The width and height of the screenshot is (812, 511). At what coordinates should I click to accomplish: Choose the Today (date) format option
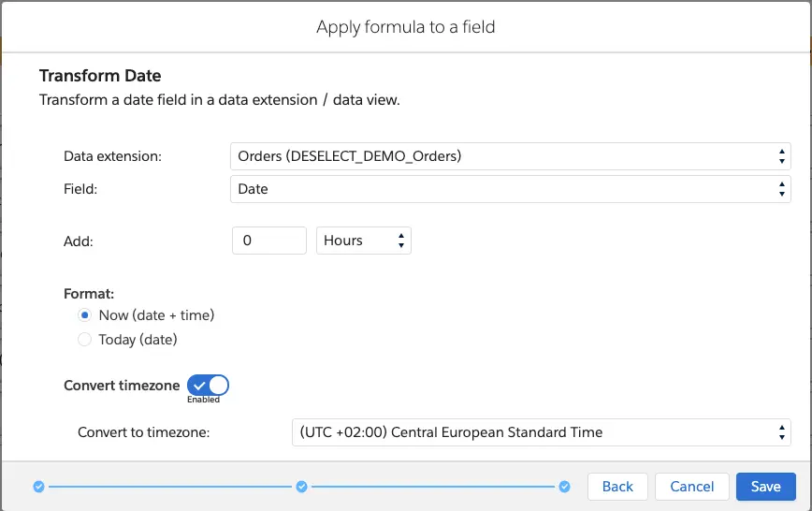coord(84,340)
